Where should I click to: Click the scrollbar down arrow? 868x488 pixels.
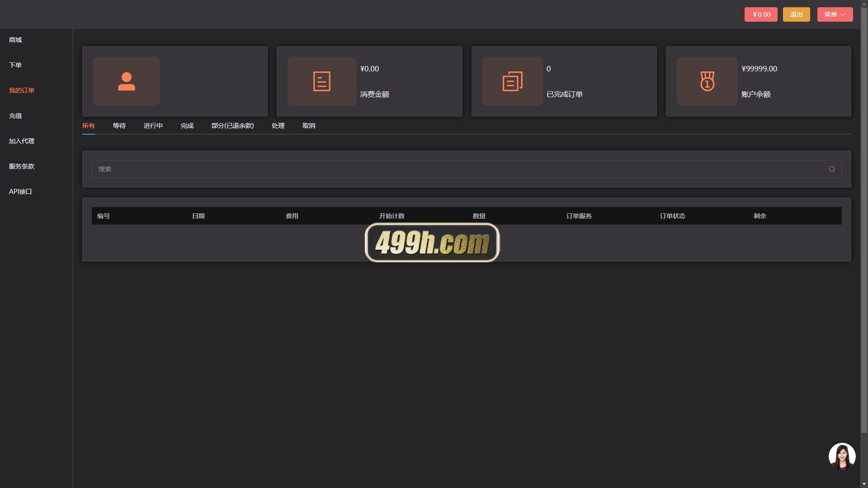(x=864, y=484)
